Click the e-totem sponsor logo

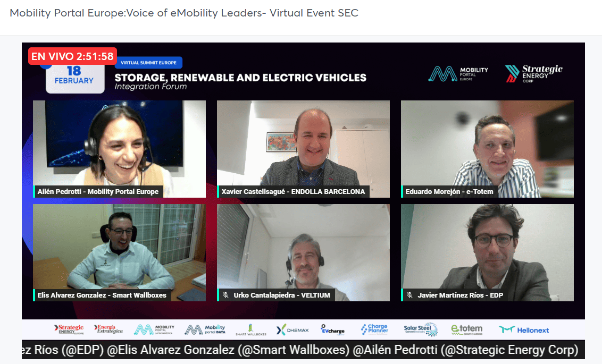click(467, 329)
